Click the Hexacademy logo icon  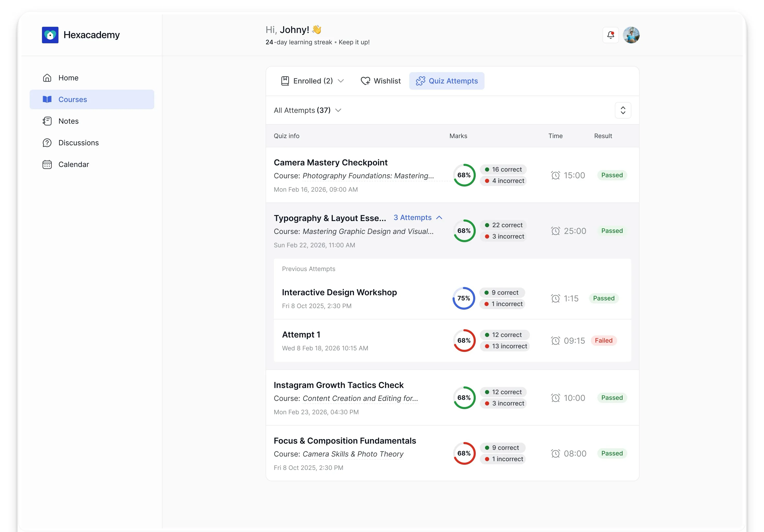(50, 35)
